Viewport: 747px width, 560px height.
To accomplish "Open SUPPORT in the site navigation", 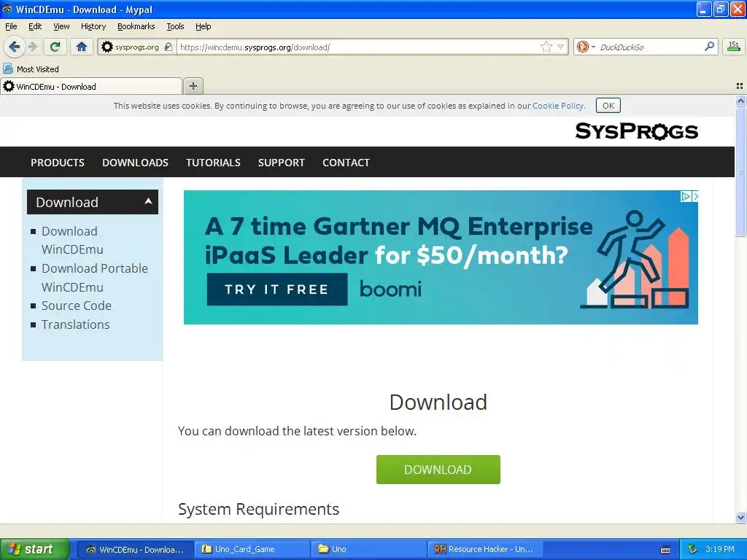I will pos(282,163).
